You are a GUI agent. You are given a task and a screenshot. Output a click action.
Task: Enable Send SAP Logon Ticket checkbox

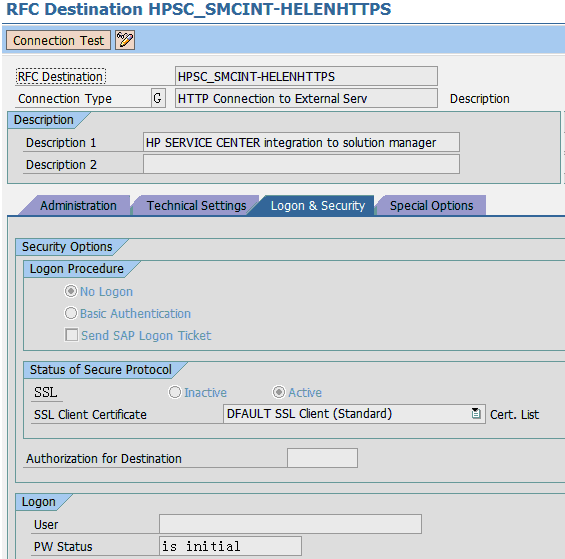71,334
